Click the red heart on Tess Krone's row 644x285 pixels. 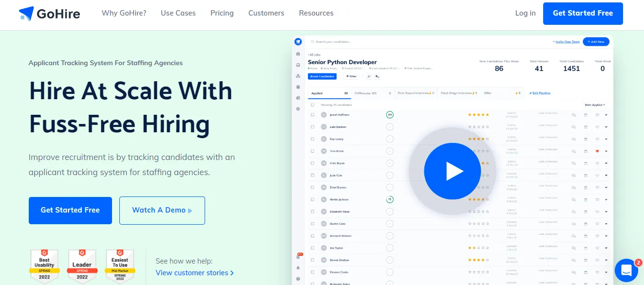click(597, 151)
